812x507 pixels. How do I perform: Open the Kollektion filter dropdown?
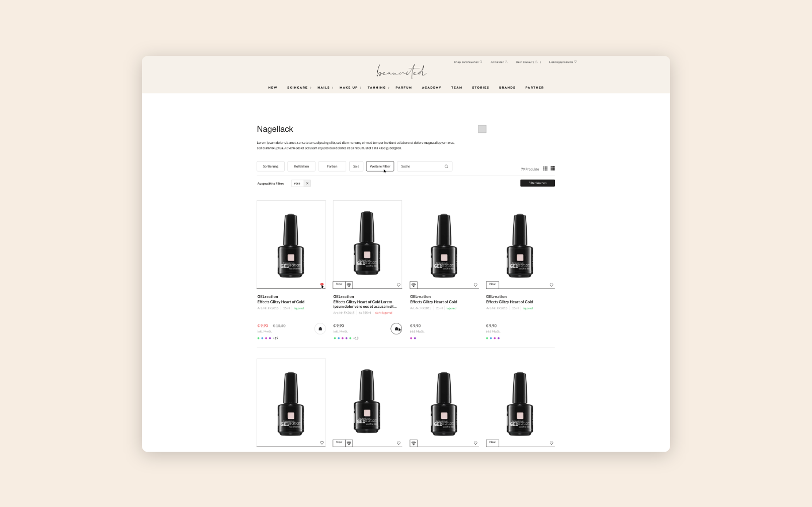(x=301, y=166)
